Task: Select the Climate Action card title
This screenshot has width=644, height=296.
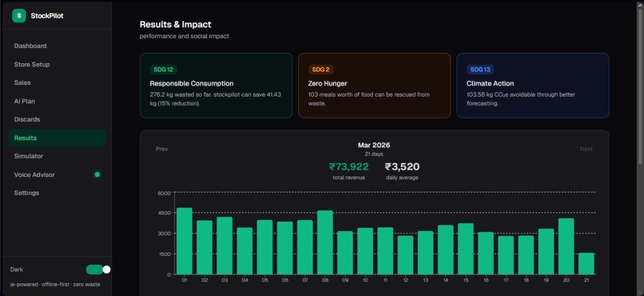Action: click(x=490, y=83)
